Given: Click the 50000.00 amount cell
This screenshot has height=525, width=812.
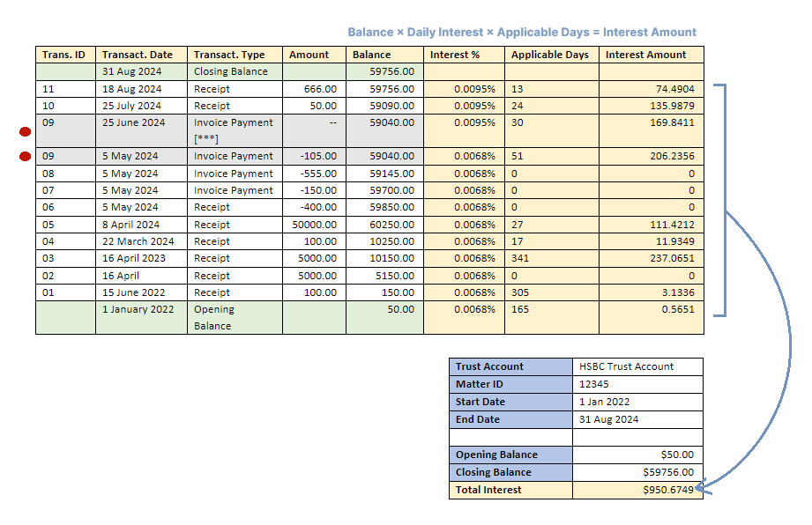Looking at the screenshot, I should point(315,225).
